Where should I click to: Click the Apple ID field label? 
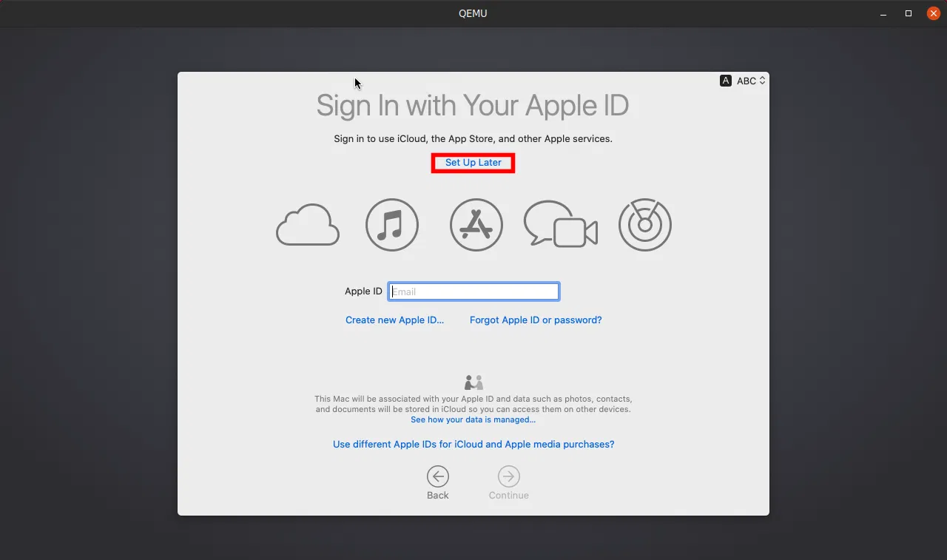point(363,291)
